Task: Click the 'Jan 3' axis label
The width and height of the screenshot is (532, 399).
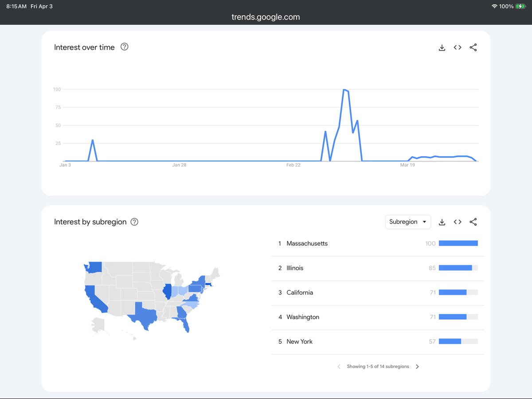Action: (65, 165)
